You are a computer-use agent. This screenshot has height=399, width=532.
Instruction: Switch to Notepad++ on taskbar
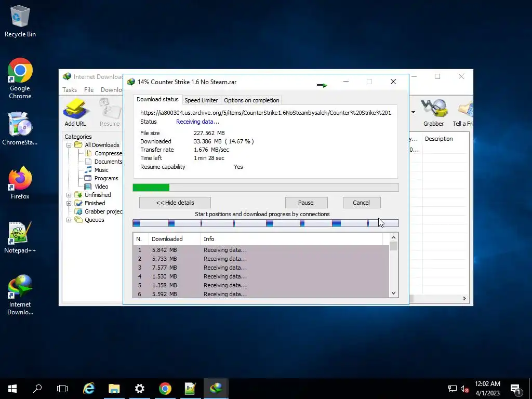tap(190, 389)
